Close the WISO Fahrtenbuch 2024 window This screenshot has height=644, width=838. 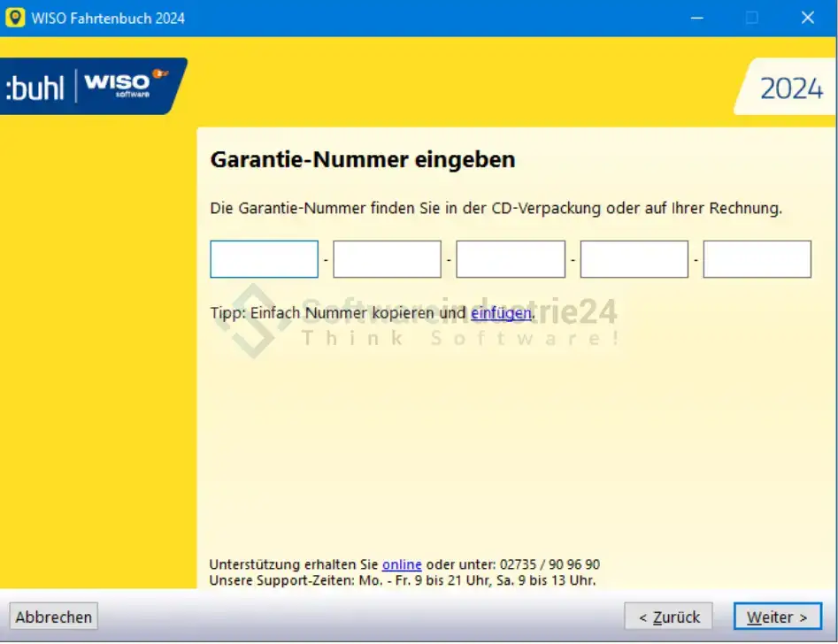click(807, 18)
